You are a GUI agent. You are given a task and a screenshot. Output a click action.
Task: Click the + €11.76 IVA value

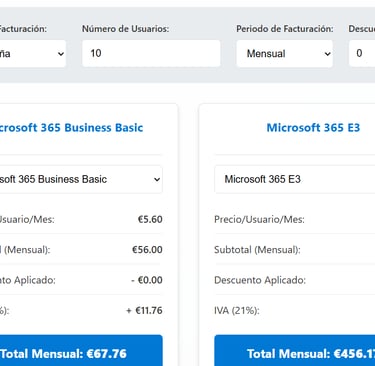[144, 310]
